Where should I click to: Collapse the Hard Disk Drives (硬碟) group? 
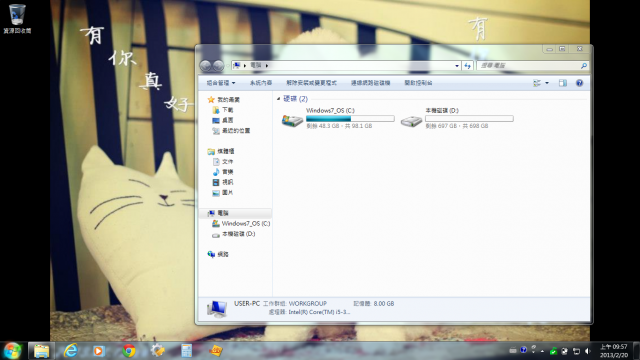(278, 99)
